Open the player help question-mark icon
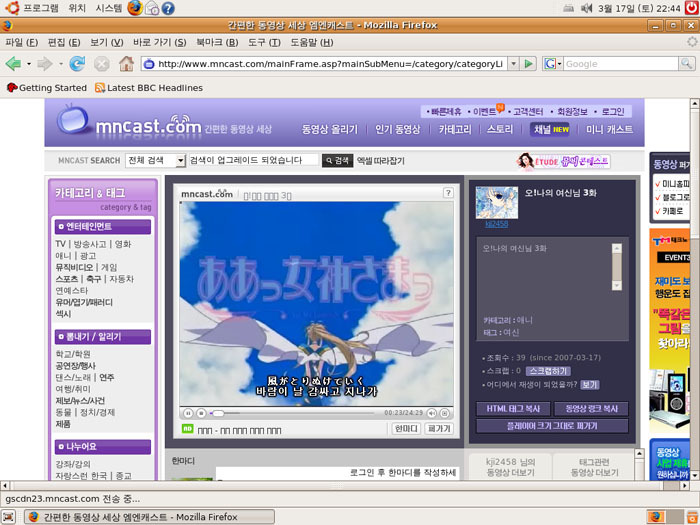 [x=448, y=193]
